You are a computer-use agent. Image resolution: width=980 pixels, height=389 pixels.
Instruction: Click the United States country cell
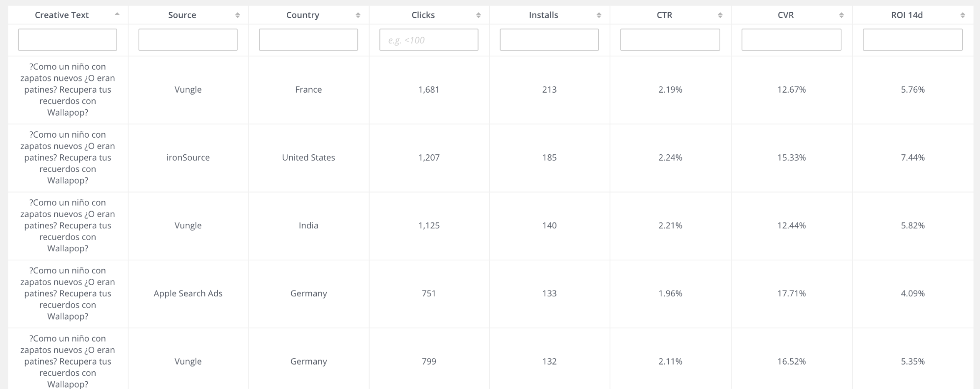[x=308, y=157]
